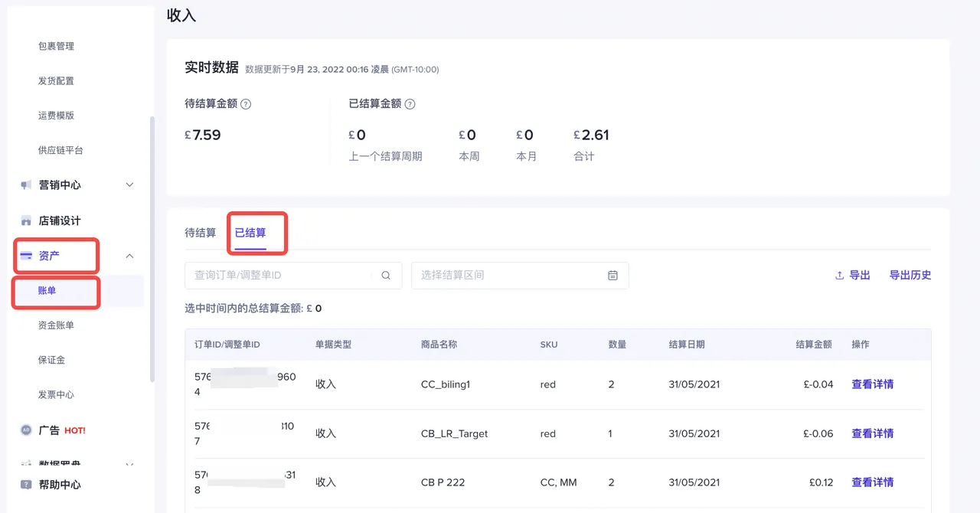The width and height of the screenshot is (980, 513).
Task: Expand the 数据罗盘 sidebar chevron
Action: point(129,466)
